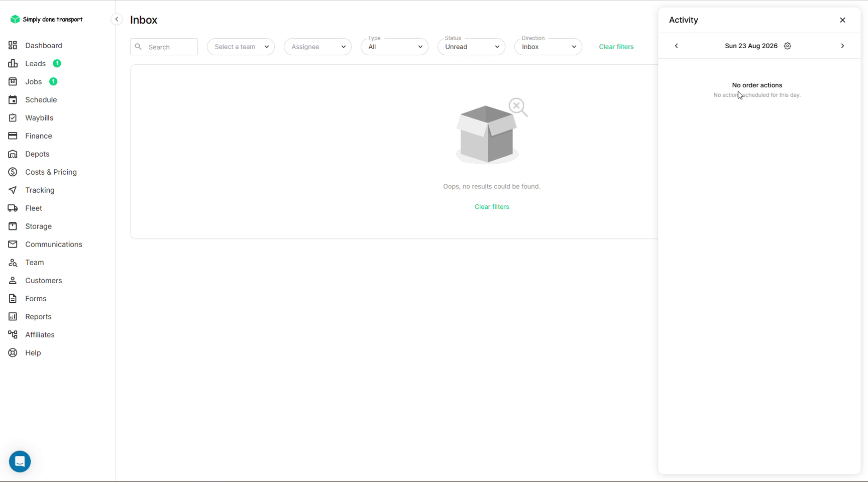The width and height of the screenshot is (868, 482).
Task: Click the Affiliates network icon
Action: pos(13,334)
